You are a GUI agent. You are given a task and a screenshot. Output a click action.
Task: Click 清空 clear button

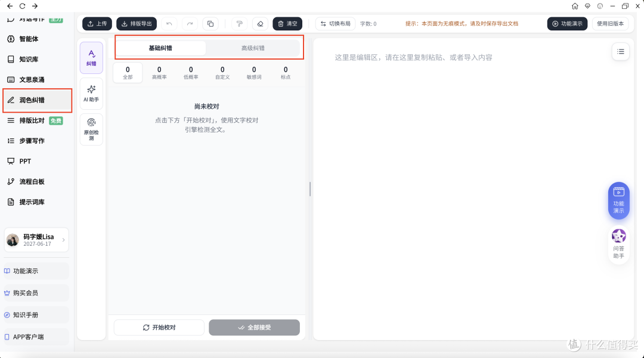[x=287, y=24]
